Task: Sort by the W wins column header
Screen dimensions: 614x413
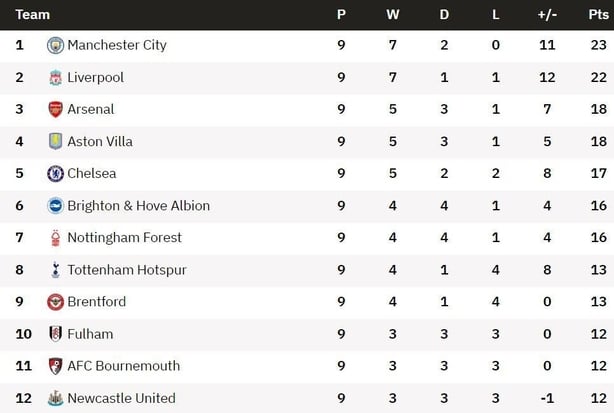Action: pos(393,14)
